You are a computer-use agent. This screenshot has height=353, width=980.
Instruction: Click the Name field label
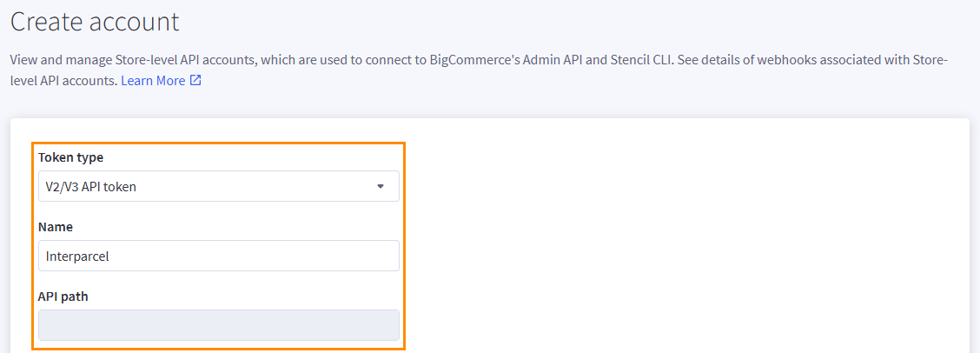click(x=56, y=227)
